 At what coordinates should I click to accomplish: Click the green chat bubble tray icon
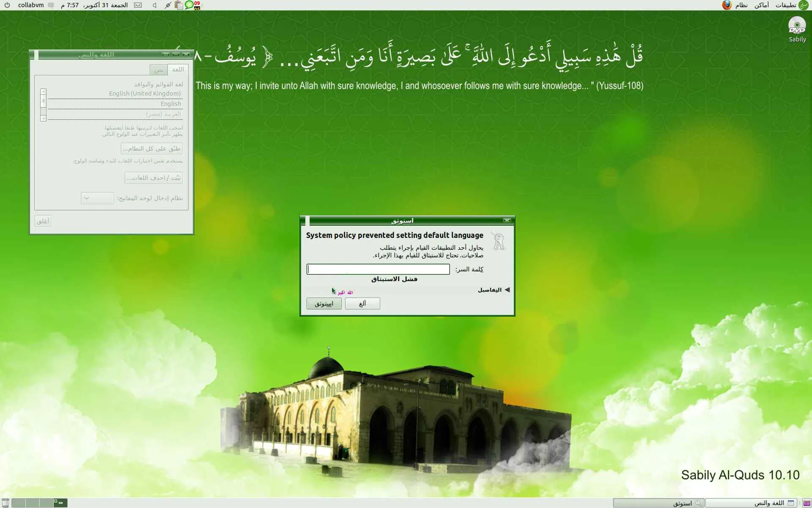click(x=189, y=5)
